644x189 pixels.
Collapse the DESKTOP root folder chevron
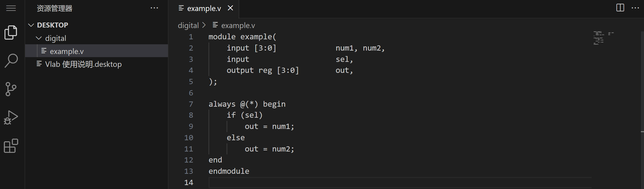pyautogui.click(x=31, y=25)
